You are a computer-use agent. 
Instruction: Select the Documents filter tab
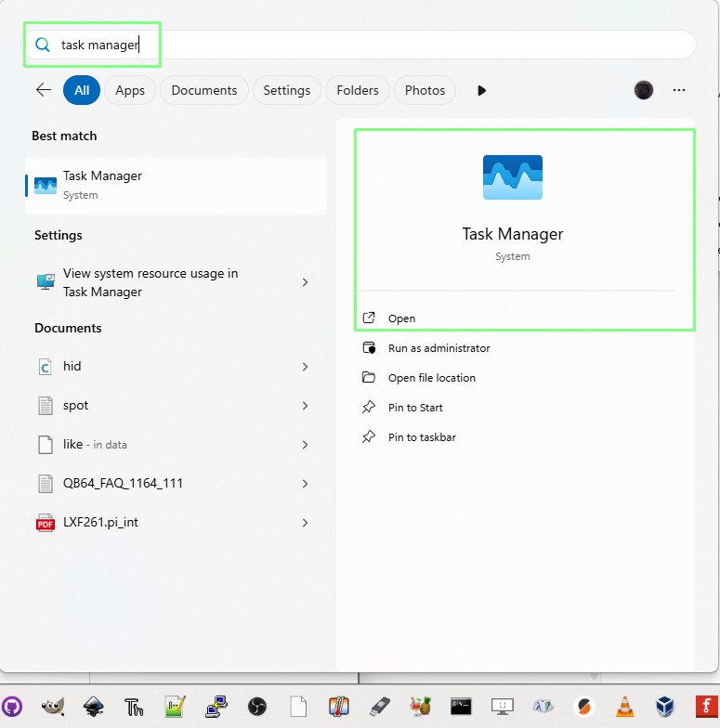pos(204,90)
